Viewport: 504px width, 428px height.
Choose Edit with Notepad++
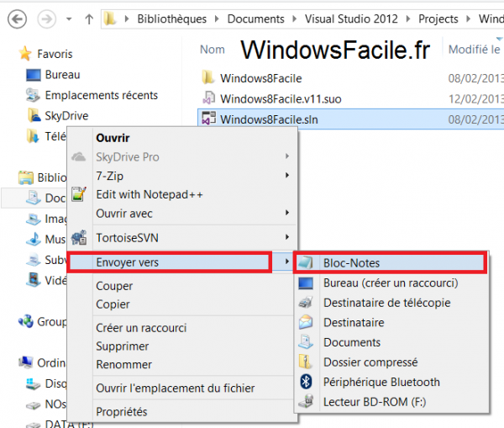click(182, 194)
